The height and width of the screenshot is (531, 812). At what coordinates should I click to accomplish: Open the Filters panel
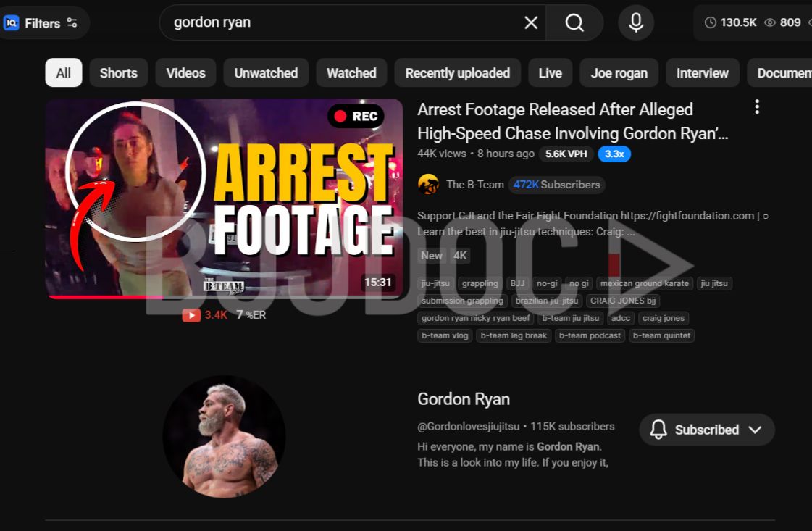(x=42, y=23)
